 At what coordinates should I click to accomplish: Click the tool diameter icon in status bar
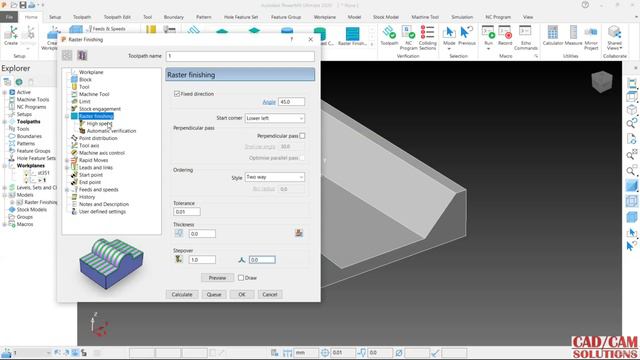[399, 353]
